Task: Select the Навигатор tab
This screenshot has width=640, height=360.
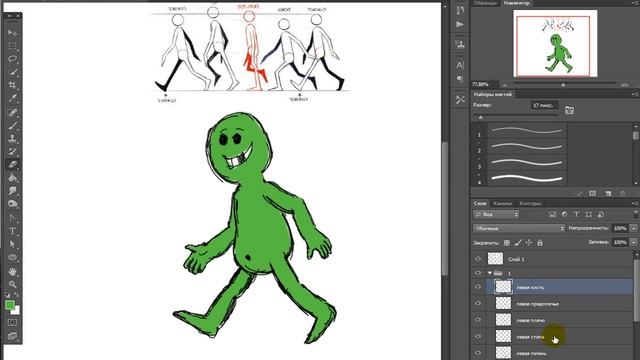Action: (517, 3)
